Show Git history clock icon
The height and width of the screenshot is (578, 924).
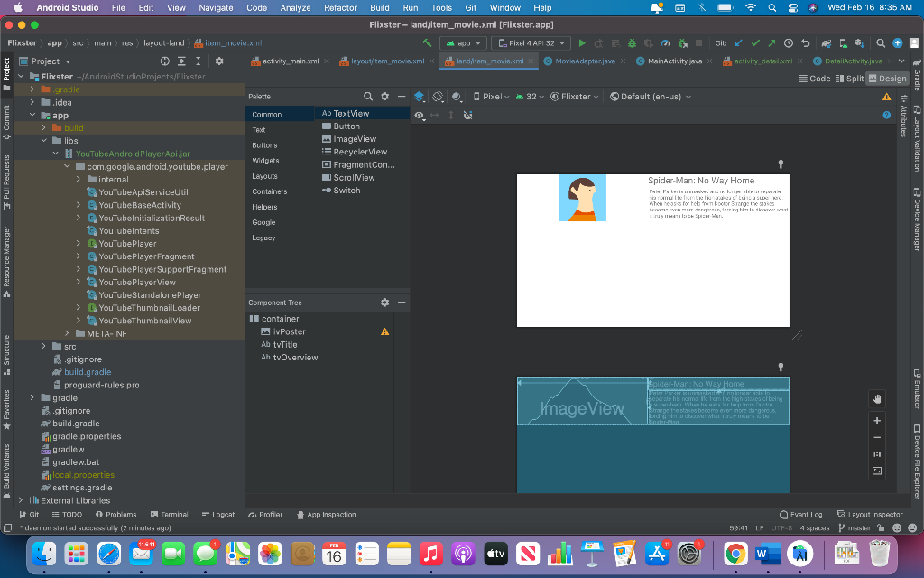click(x=789, y=43)
